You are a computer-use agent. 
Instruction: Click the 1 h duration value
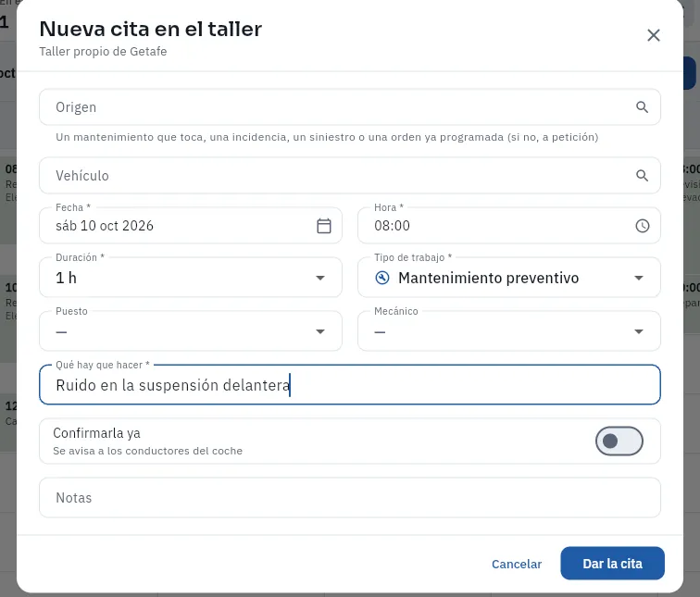(x=66, y=278)
